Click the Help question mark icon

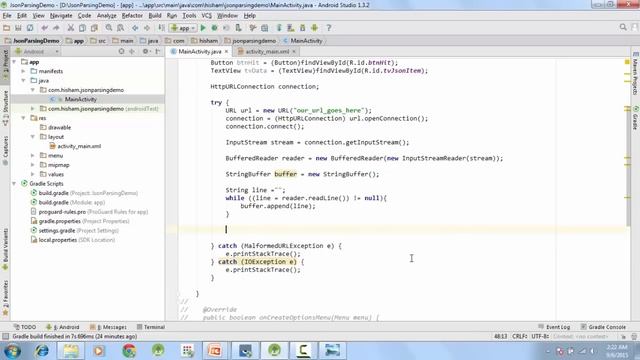tap(329, 28)
